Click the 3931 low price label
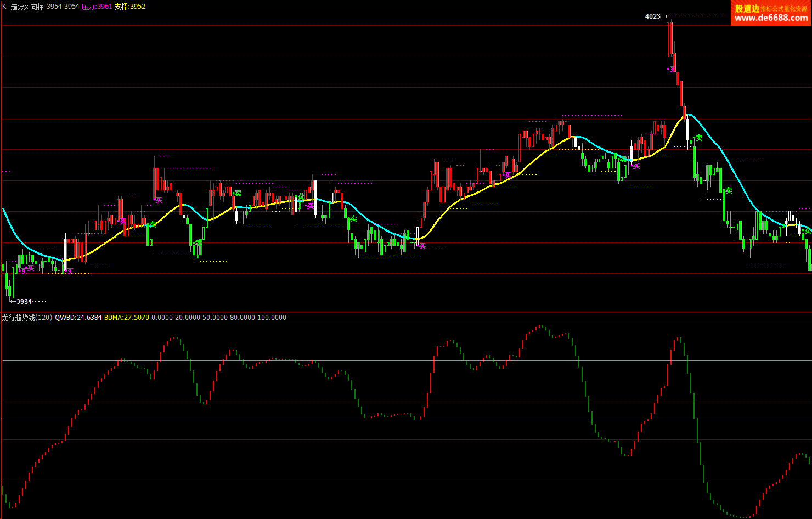Screen dimensions: 812x519 (24, 302)
